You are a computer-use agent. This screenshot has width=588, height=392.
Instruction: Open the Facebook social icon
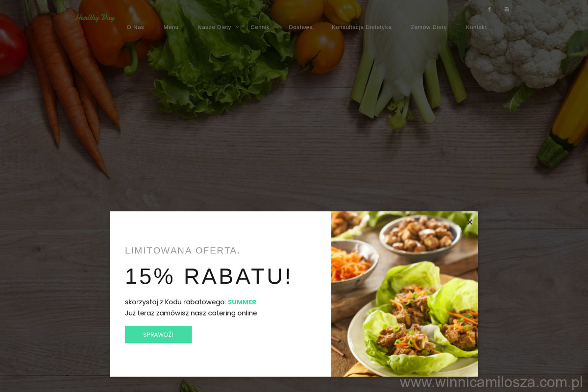pyautogui.click(x=489, y=9)
